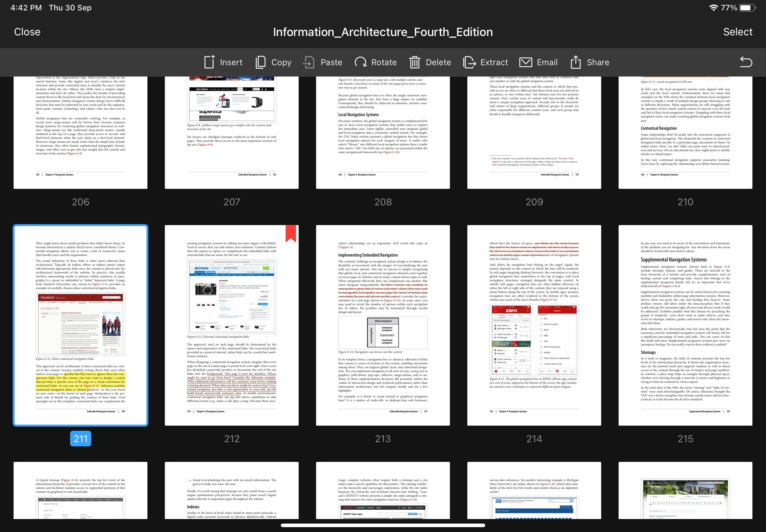Screen dimensions: 766x532
Task: Enable Select mode for choosing pages
Action: [x=738, y=32]
